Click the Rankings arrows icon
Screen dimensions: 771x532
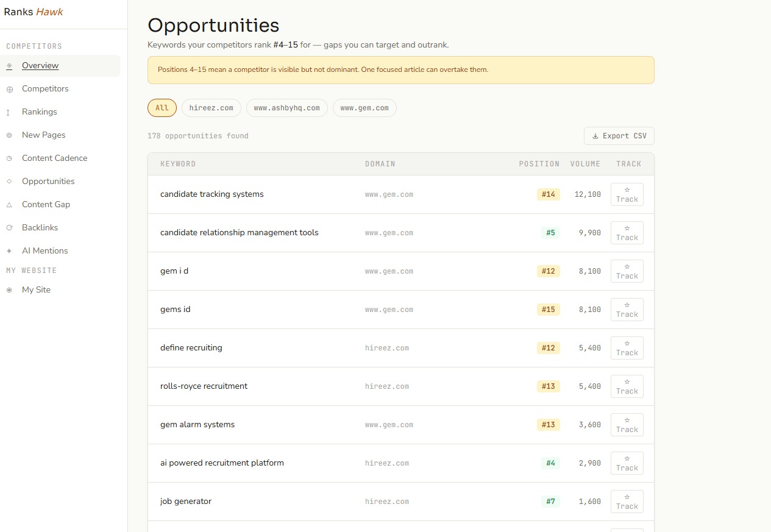click(8, 112)
